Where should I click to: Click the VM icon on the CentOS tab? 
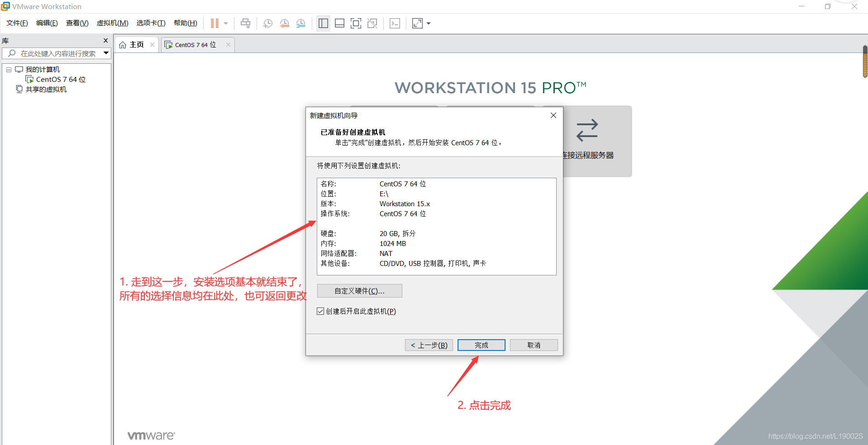point(168,45)
